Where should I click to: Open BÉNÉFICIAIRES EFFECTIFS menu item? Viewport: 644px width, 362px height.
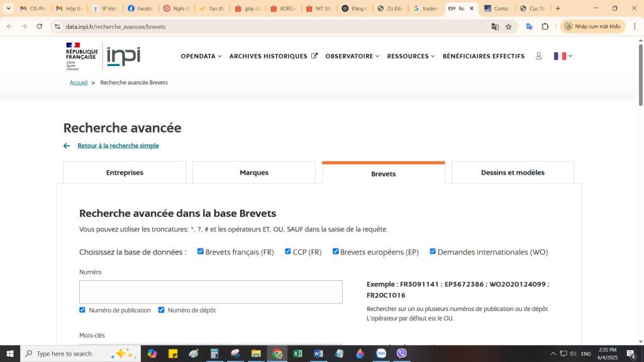click(x=484, y=56)
